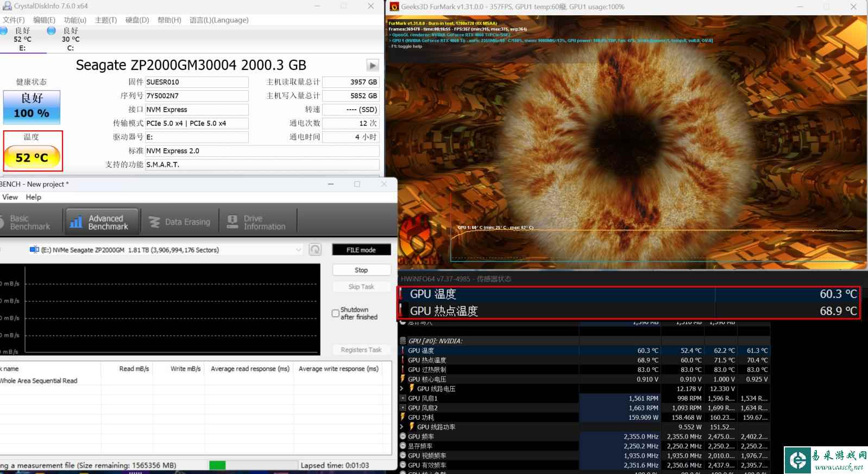Click the Data Erasing shredder icon
Screen dimensions: 868x474
pos(154,222)
